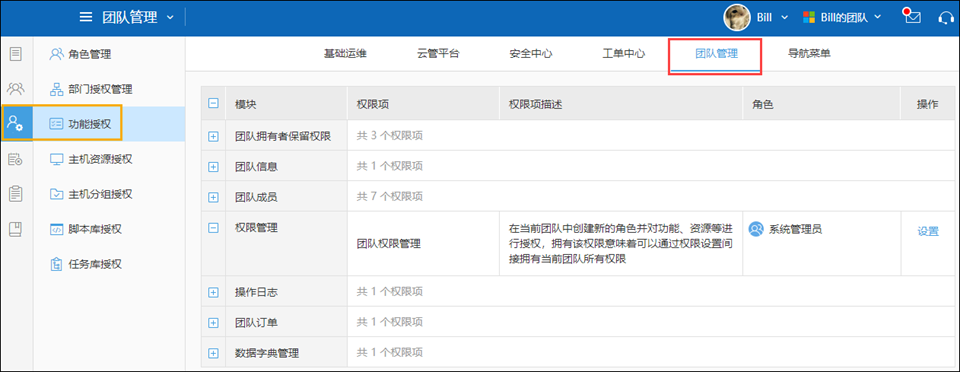This screenshot has width=960, height=372.
Task: Expand the 数据字典管理 row
Action: click(x=213, y=353)
